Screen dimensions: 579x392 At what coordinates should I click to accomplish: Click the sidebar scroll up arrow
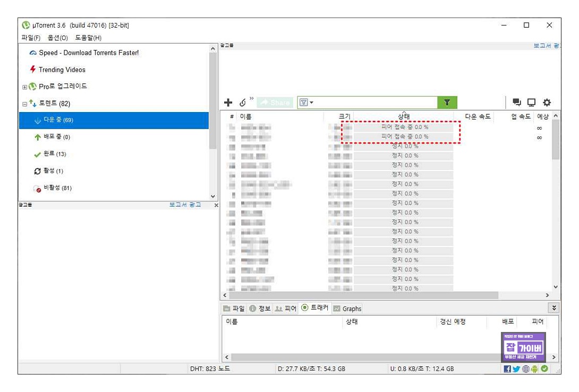coord(212,48)
